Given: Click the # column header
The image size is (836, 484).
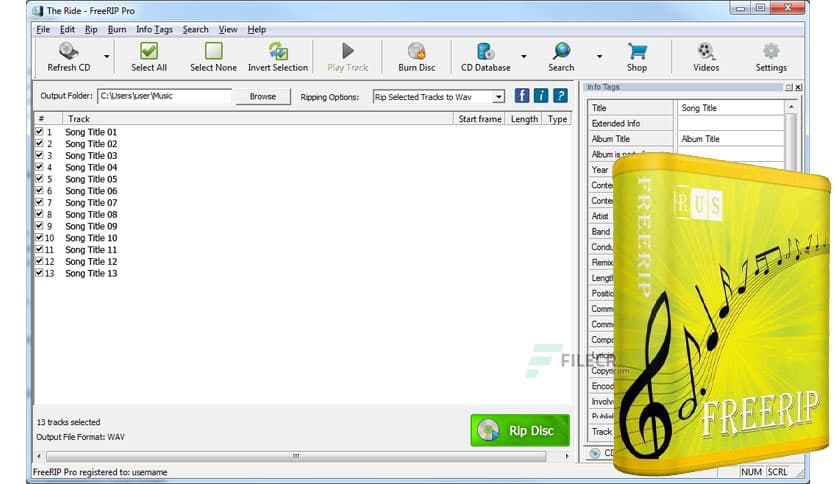Looking at the screenshot, I should coord(48,119).
